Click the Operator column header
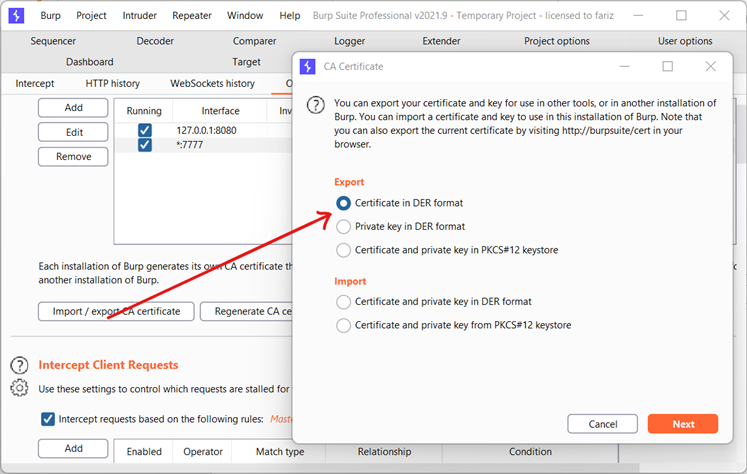This screenshot has height=474, width=747. tap(203, 452)
